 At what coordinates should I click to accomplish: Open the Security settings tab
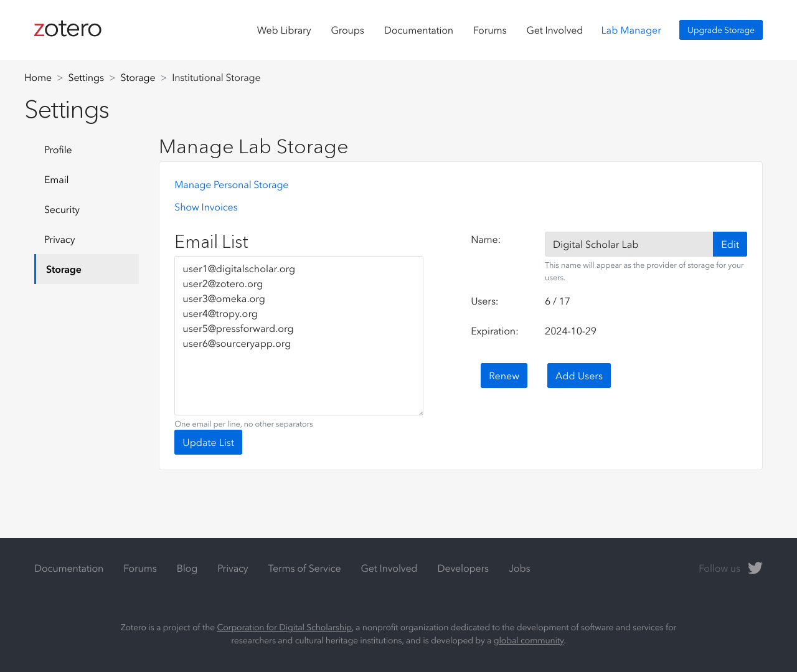87,209
